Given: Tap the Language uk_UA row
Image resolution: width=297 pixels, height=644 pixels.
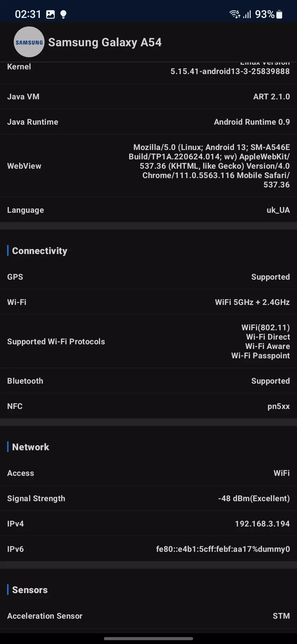Looking at the screenshot, I should 148,210.
